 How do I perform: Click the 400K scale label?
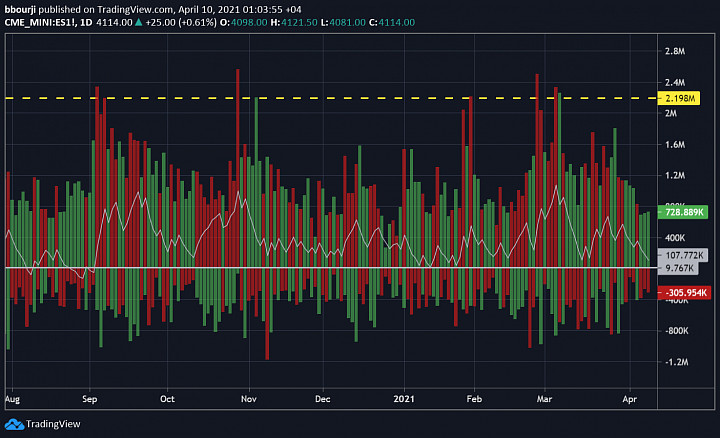pyautogui.click(x=675, y=238)
